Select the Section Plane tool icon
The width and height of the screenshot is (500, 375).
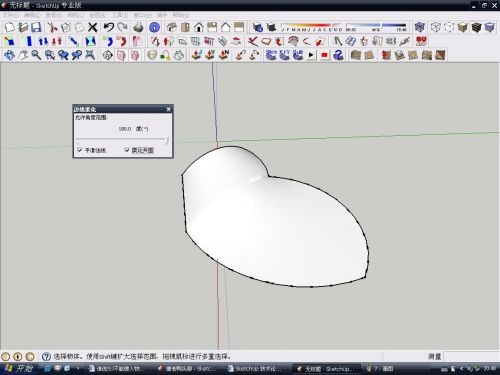(107, 55)
